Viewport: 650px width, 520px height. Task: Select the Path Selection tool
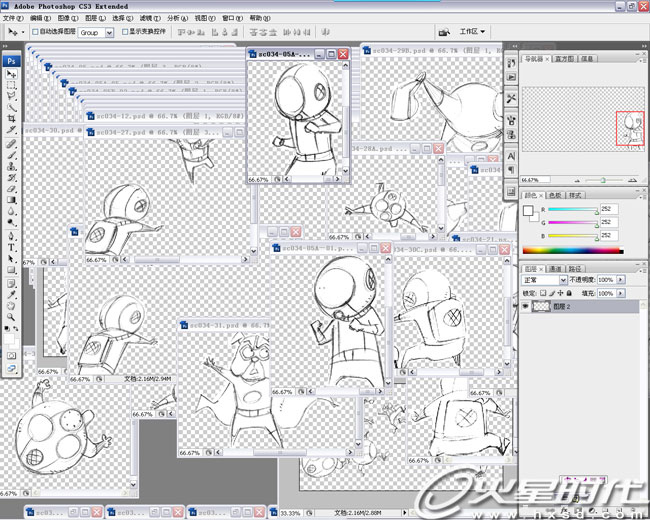(x=11, y=259)
